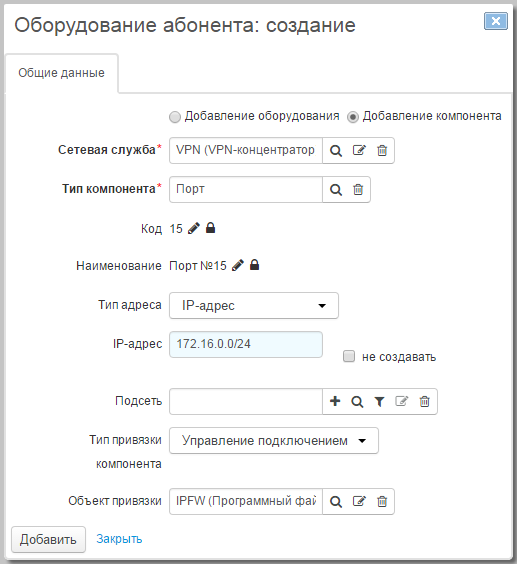Close the dialog with the X button
This screenshot has height=564, width=517.
(496, 21)
